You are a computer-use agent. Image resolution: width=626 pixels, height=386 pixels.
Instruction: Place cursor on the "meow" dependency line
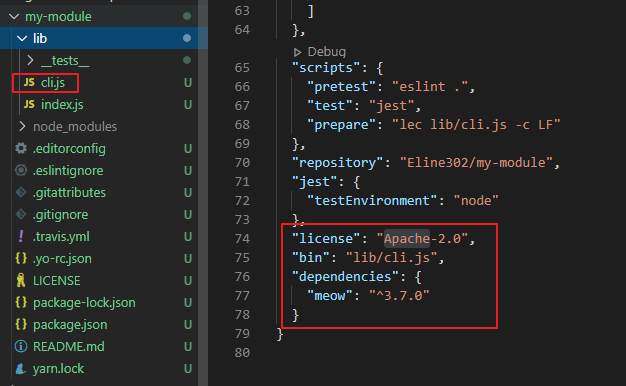tap(367, 295)
